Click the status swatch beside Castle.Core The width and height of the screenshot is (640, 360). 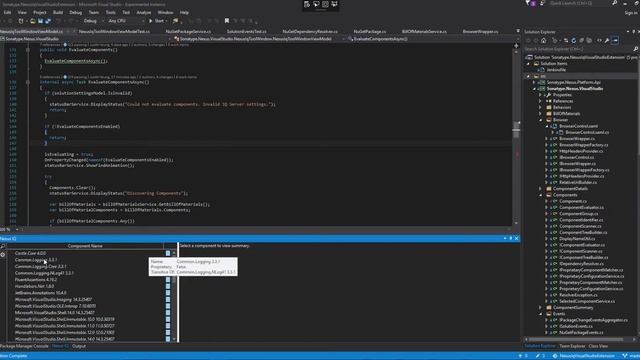click(x=168, y=253)
